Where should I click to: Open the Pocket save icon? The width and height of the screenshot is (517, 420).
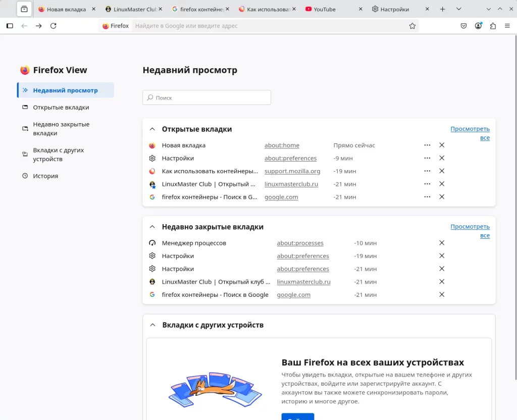pyautogui.click(x=463, y=26)
